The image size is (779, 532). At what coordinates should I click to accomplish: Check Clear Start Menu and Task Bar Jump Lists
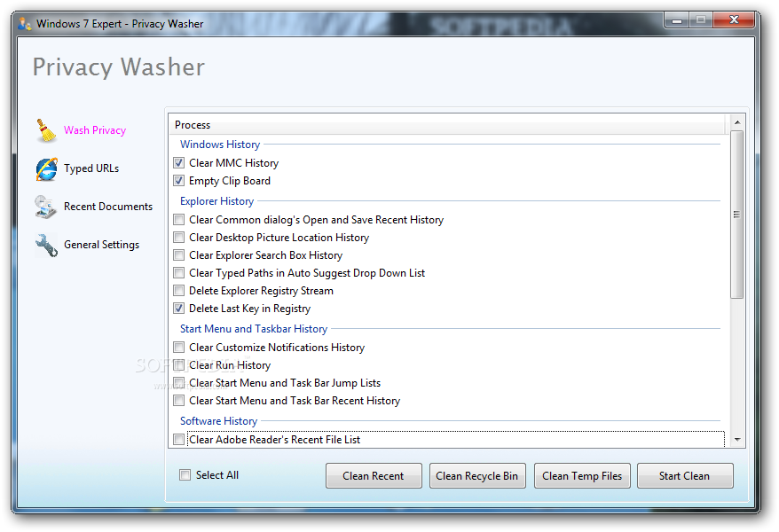[179, 383]
